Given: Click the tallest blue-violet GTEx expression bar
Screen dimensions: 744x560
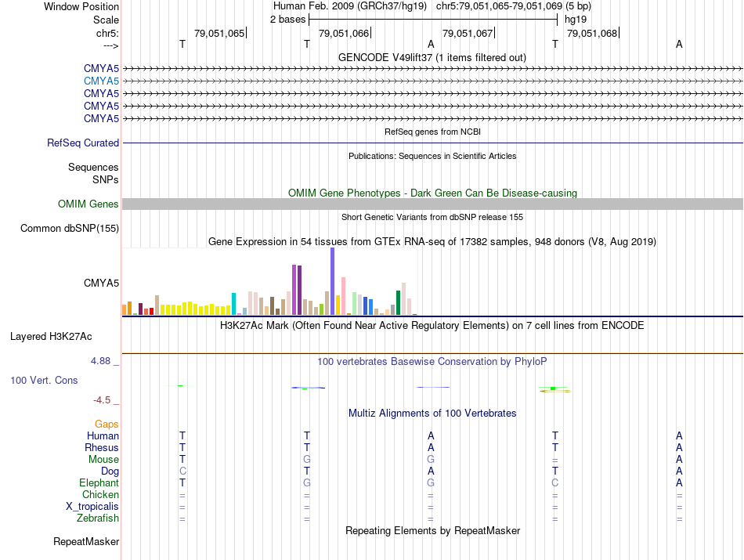Looking at the screenshot, I should click(x=333, y=281).
